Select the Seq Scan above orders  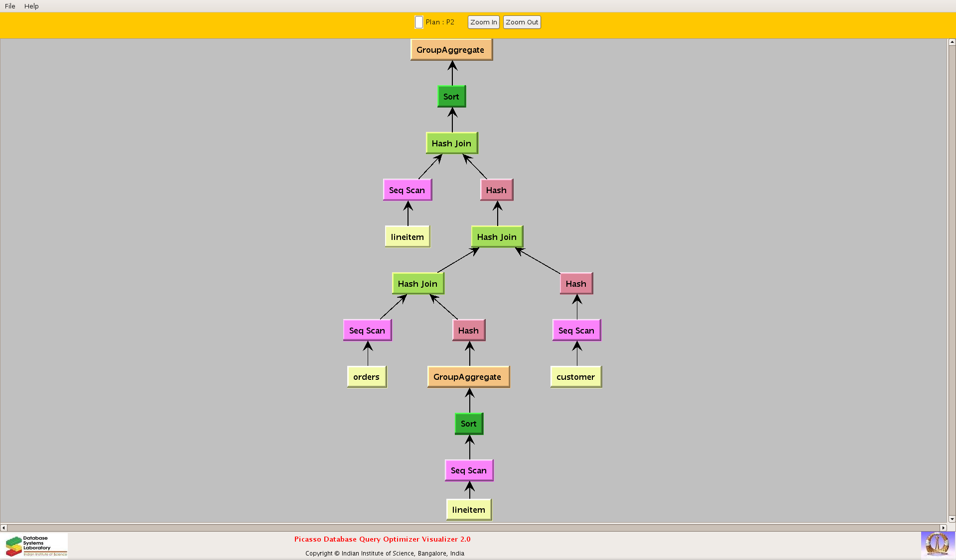click(367, 331)
